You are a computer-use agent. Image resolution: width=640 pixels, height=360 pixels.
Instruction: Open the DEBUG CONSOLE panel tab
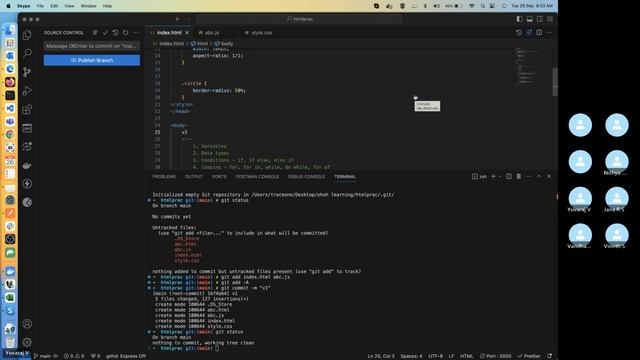tap(306, 177)
